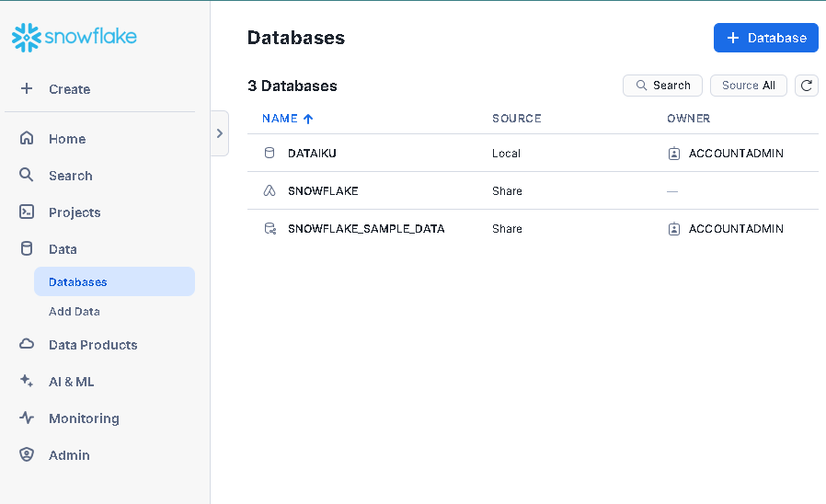Open Admin via the shield icon
The height and width of the screenshot is (504, 826).
pyautogui.click(x=27, y=454)
